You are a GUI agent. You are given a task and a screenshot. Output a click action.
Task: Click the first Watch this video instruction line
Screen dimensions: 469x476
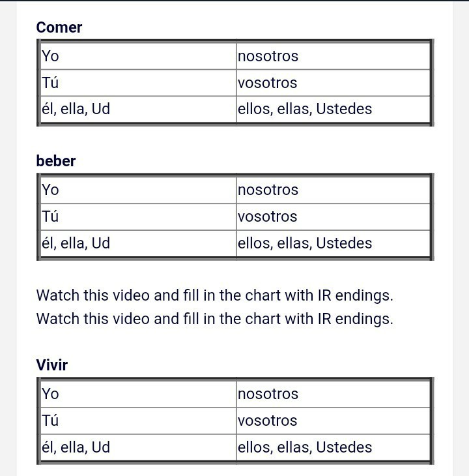(x=215, y=295)
